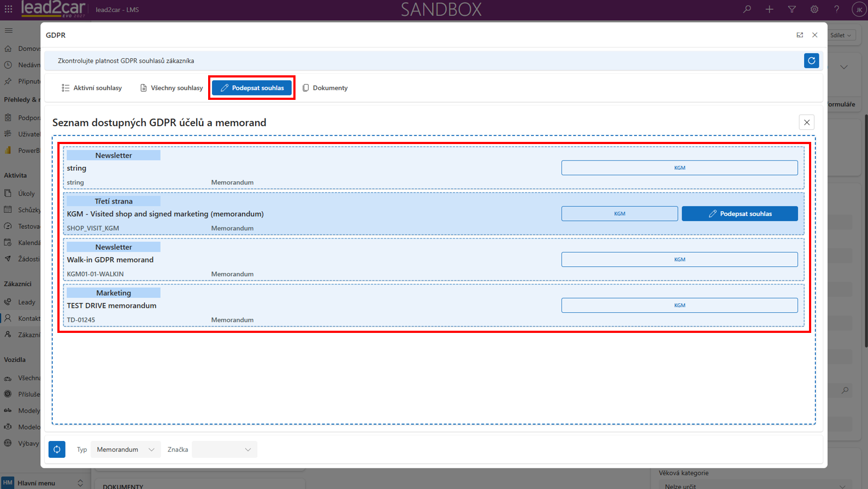Select the Podepsat souhlas tab
868x489 pixels.
point(252,88)
